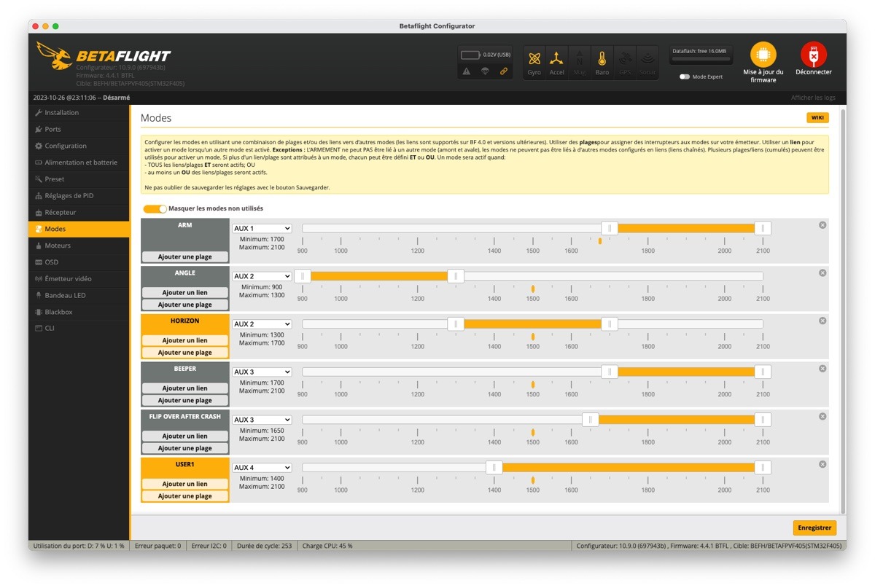Remove the ARM range with its X icon
The width and height of the screenshot is (875, 588).
click(x=822, y=225)
